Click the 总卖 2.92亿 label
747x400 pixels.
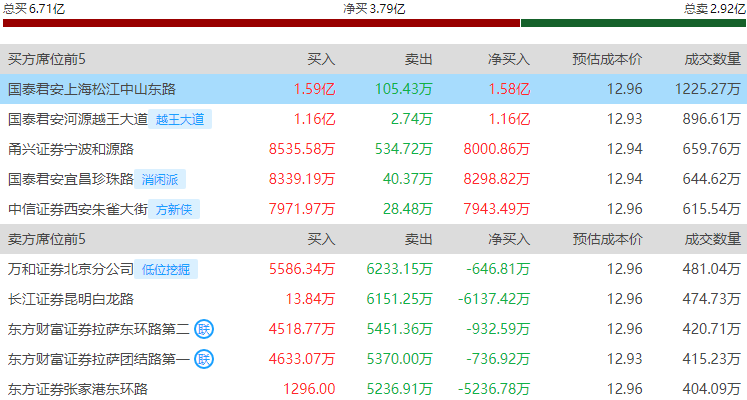tap(715, 8)
